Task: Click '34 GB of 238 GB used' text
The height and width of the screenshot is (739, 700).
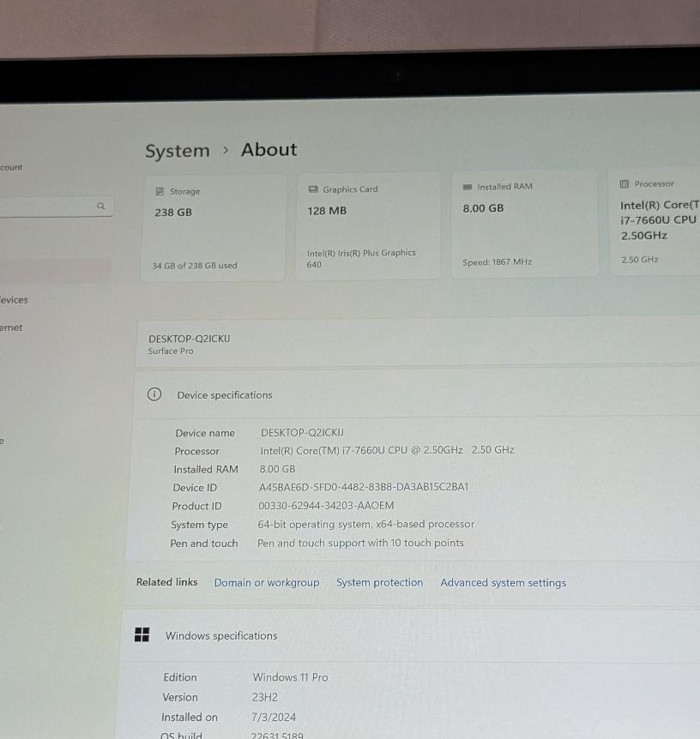Action: pos(195,266)
